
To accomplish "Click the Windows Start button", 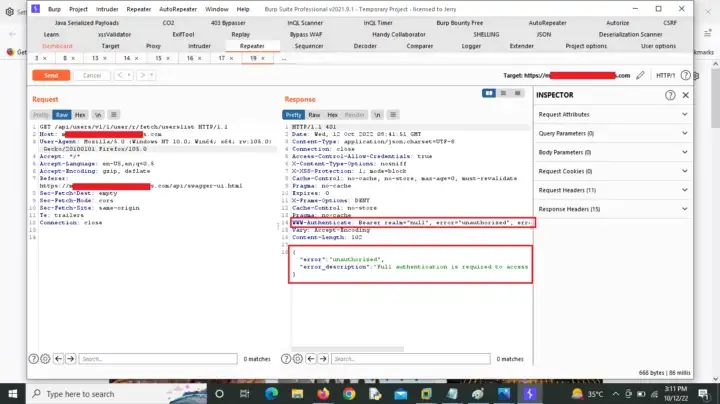I will tap(12, 394).
